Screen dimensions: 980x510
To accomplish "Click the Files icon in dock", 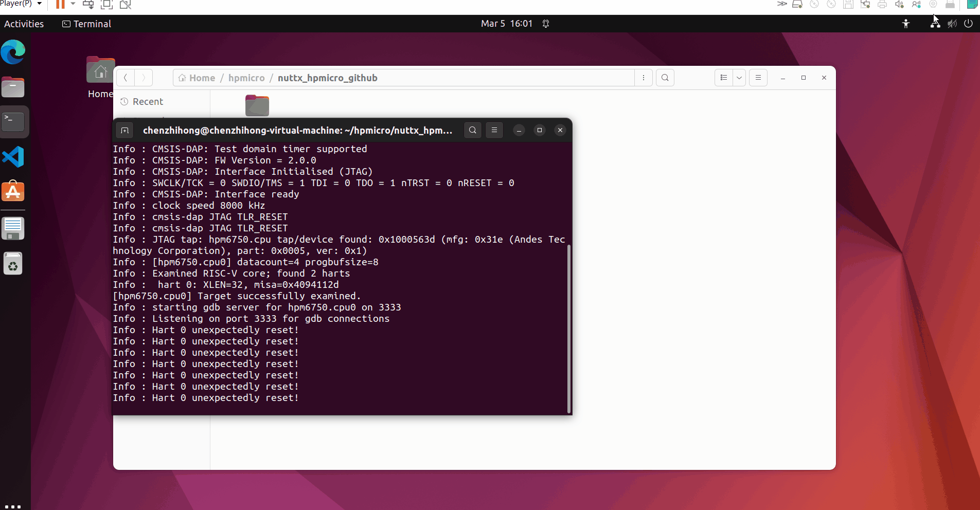I will [13, 87].
